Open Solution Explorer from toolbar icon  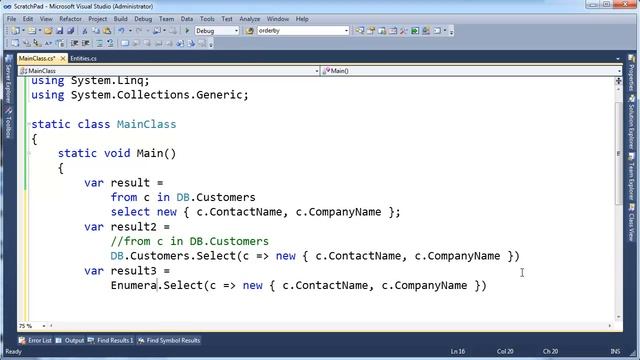point(360,31)
